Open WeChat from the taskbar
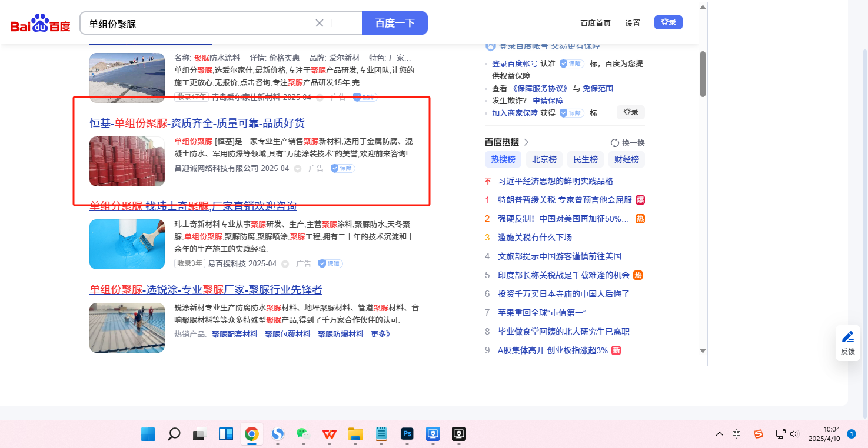Screen dimensions: 868x448 click(303, 434)
